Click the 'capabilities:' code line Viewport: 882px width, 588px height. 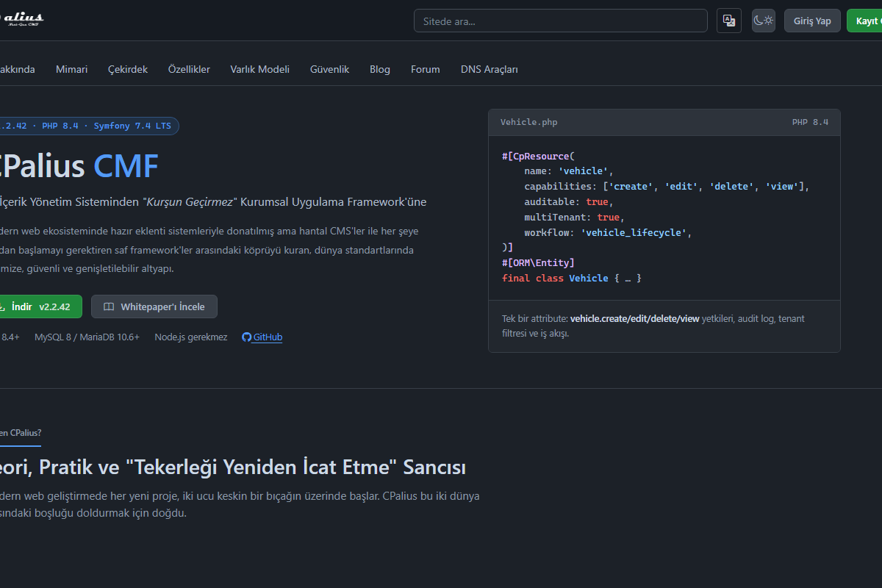point(667,187)
